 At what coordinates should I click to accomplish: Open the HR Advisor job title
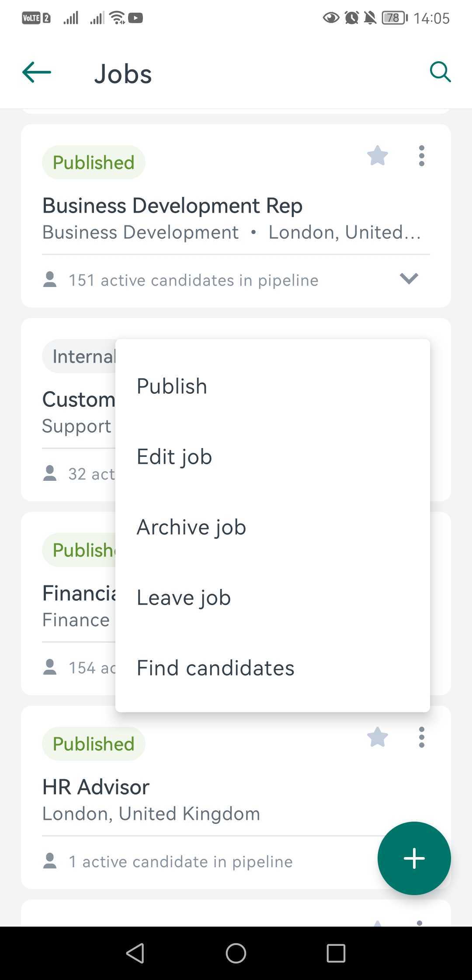[x=96, y=787]
